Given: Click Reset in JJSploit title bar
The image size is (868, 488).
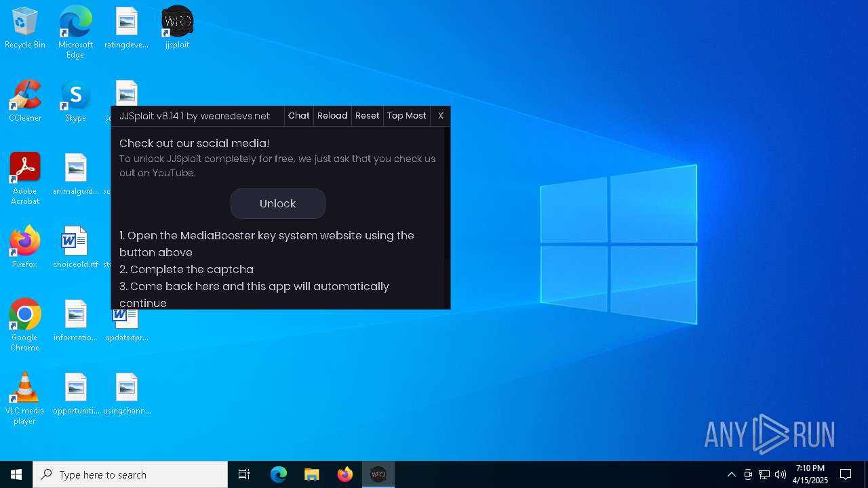Looking at the screenshot, I should (368, 116).
